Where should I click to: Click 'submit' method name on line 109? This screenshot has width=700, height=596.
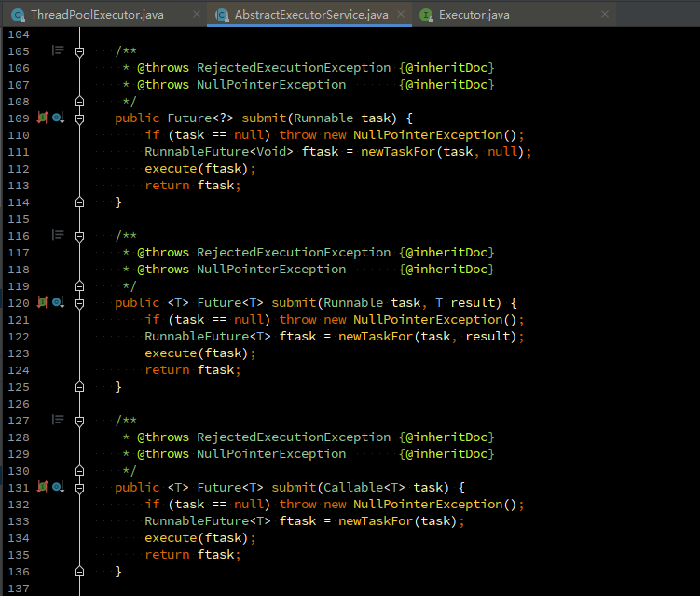point(264,118)
